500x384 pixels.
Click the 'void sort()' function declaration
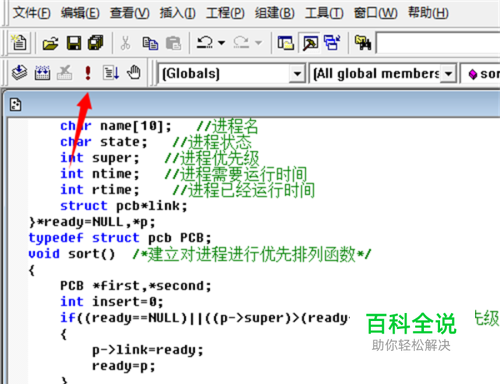72,254
